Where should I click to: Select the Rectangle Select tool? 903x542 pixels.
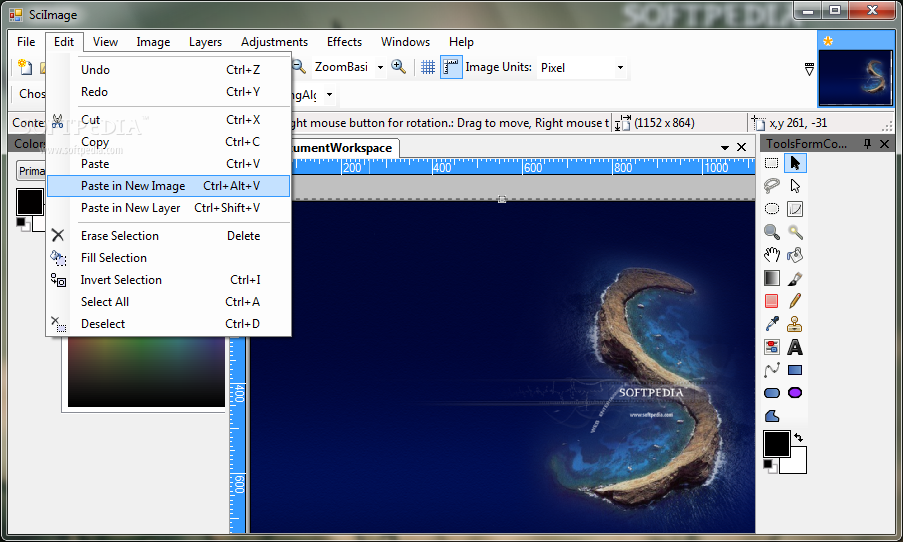(772, 164)
